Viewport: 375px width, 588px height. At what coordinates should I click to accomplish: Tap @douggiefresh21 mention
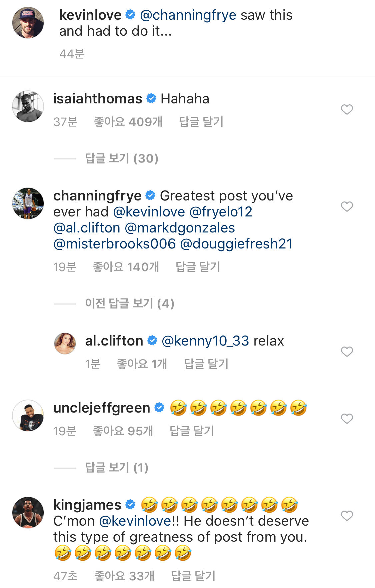click(236, 244)
